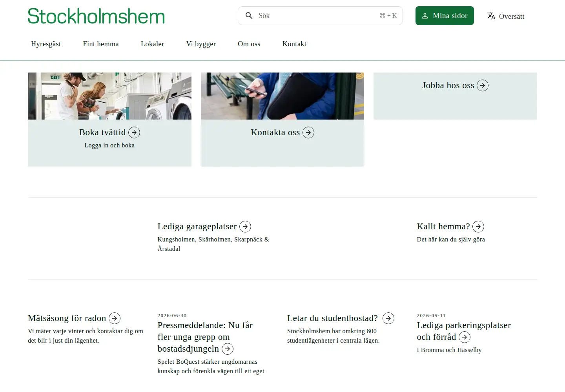The image size is (565, 392).
Task: Open the Fint hemma menu
Action: click(101, 44)
